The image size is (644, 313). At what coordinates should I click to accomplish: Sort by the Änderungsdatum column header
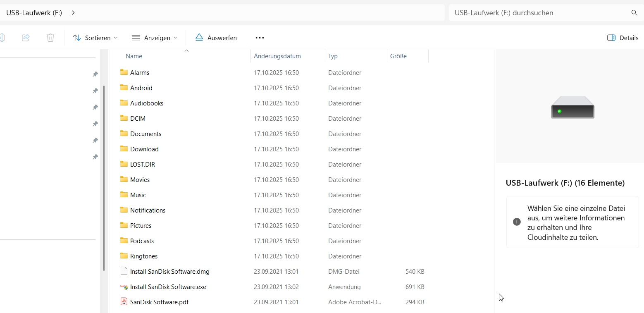(x=277, y=56)
